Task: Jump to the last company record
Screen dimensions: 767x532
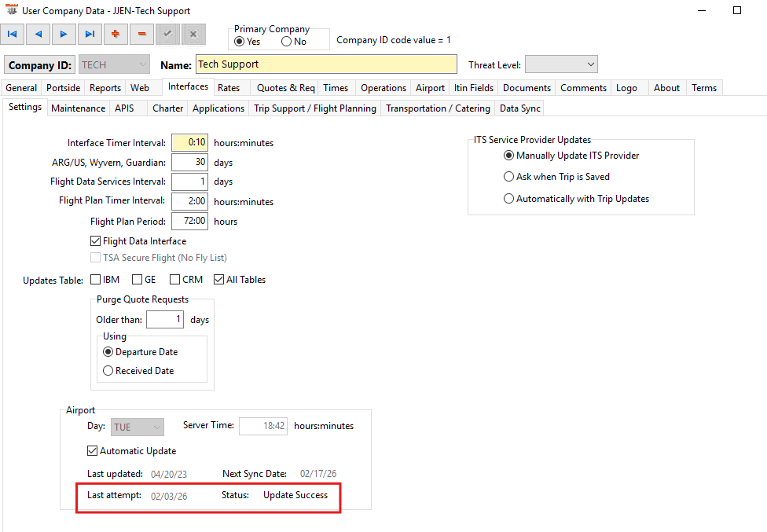Action: (90, 35)
